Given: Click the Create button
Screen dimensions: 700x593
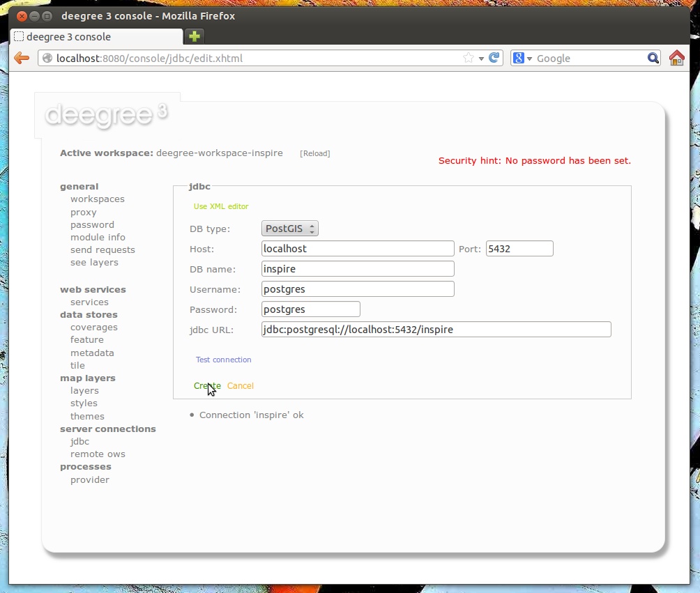Looking at the screenshot, I should click(x=206, y=385).
